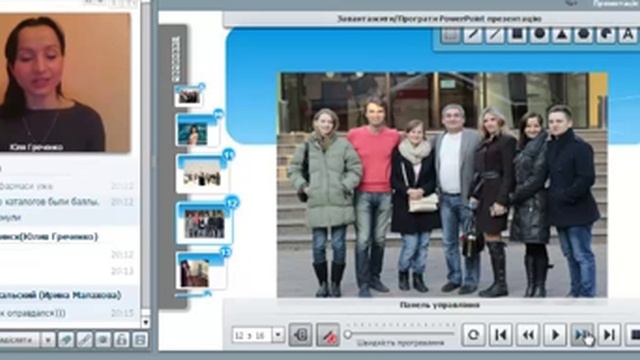Screen dimensions: 640x360
Task: Select the pencil drawing tool
Action: (x=472, y=35)
